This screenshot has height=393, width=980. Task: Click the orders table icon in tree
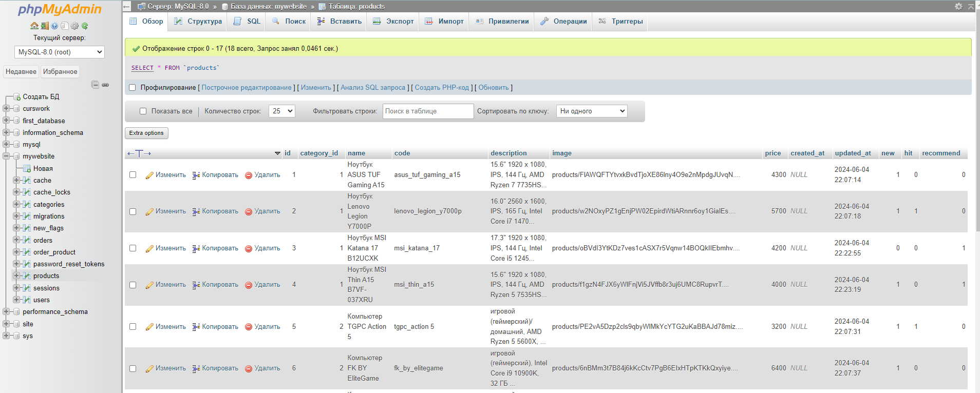(27, 240)
